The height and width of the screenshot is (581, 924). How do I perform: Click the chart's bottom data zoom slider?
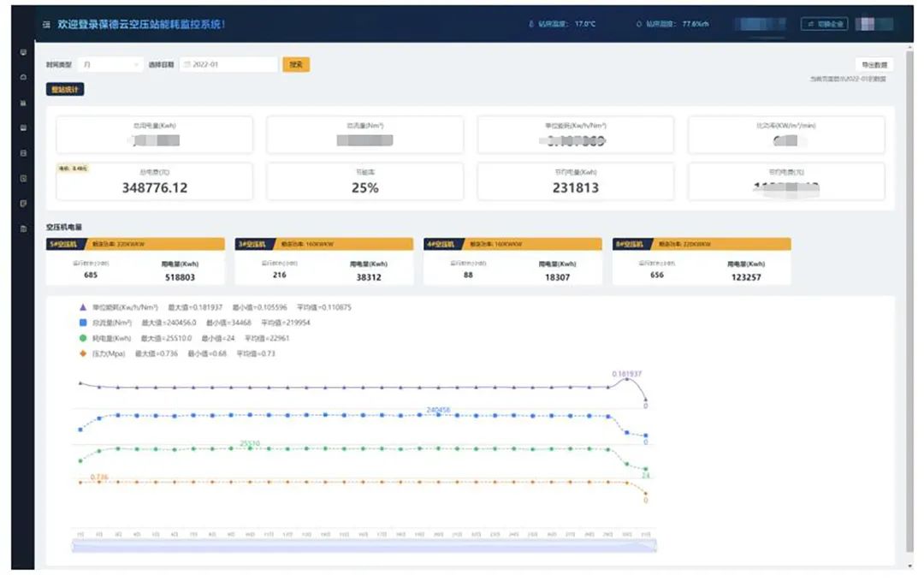pyautogui.click(x=364, y=546)
